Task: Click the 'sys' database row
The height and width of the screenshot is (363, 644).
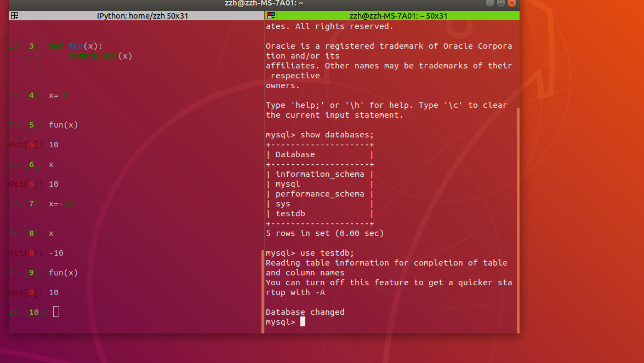Action: click(x=283, y=204)
